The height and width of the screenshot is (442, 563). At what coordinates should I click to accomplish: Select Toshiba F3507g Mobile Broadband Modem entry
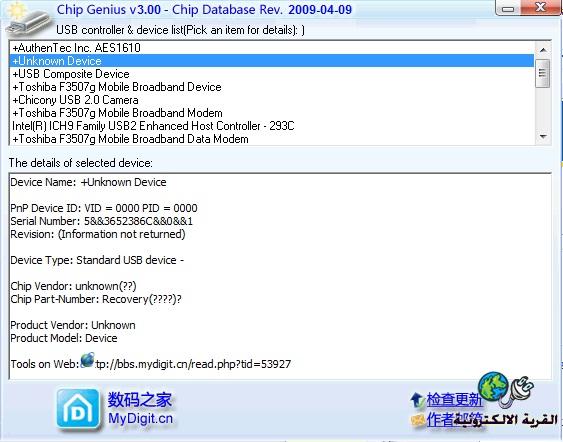[x=271, y=113]
